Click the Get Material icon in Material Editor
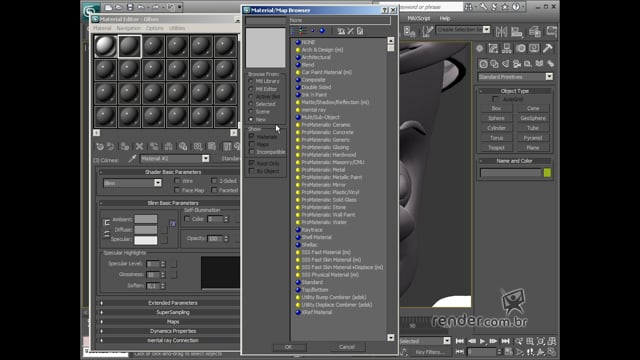 (100, 146)
